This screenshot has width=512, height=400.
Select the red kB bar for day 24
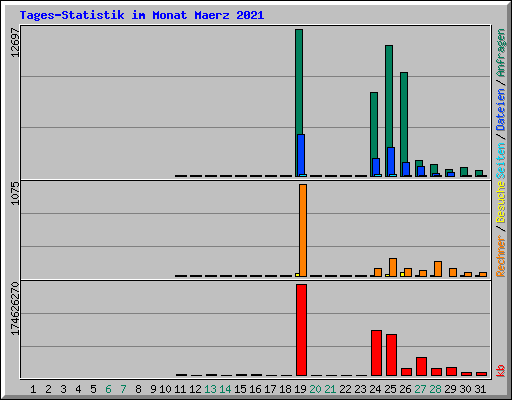tap(376, 353)
